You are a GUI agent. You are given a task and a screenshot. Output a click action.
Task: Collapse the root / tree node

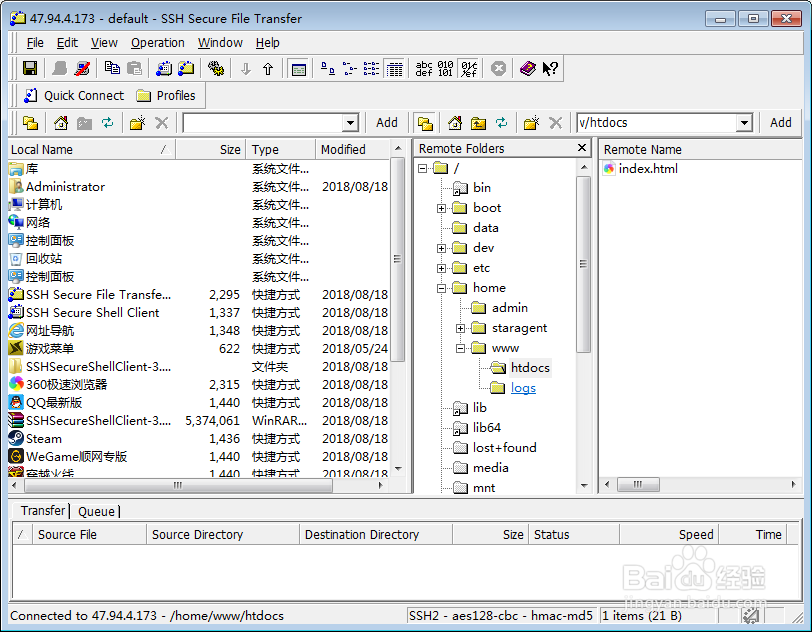click(x=423, y=168)
